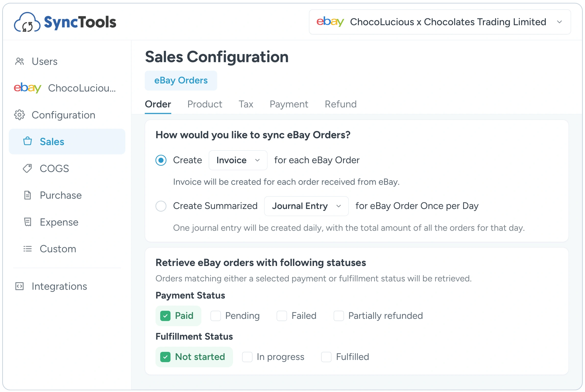Uncheck the Paid payment status
This screenshot has width=585, height=392.
165,316
